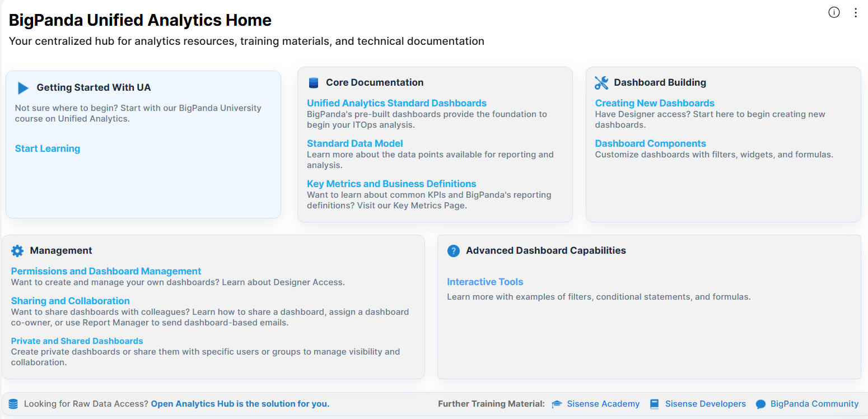This screenshot has height=419, width=868.
Task: Click the info icon in the top right corner
Action: click(834, 12)
